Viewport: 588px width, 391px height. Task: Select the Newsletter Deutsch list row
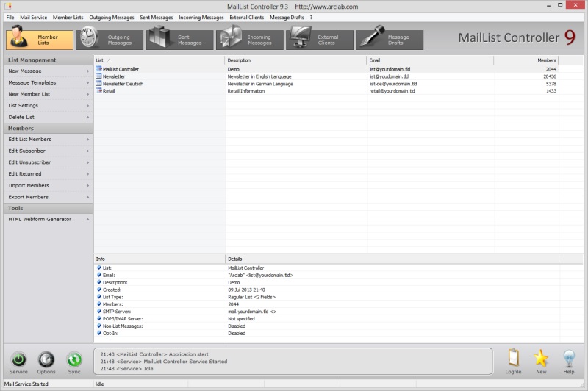pos(326,84)
